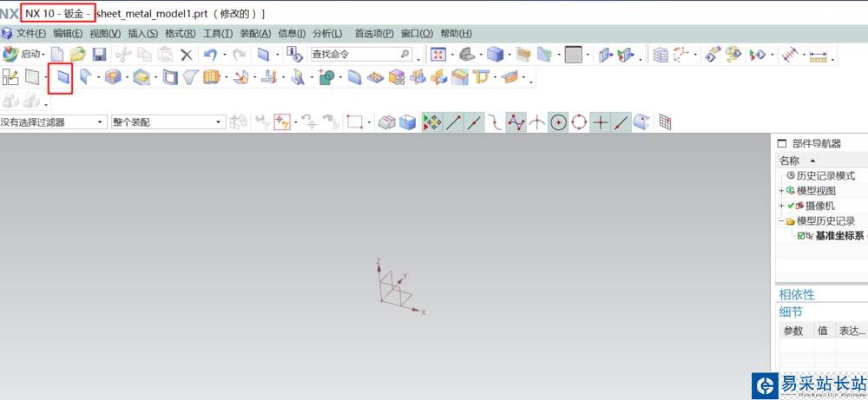Open the 插入(S) menu
The width and height of the screenshot is (868, 400).
[x=143, y=33]
